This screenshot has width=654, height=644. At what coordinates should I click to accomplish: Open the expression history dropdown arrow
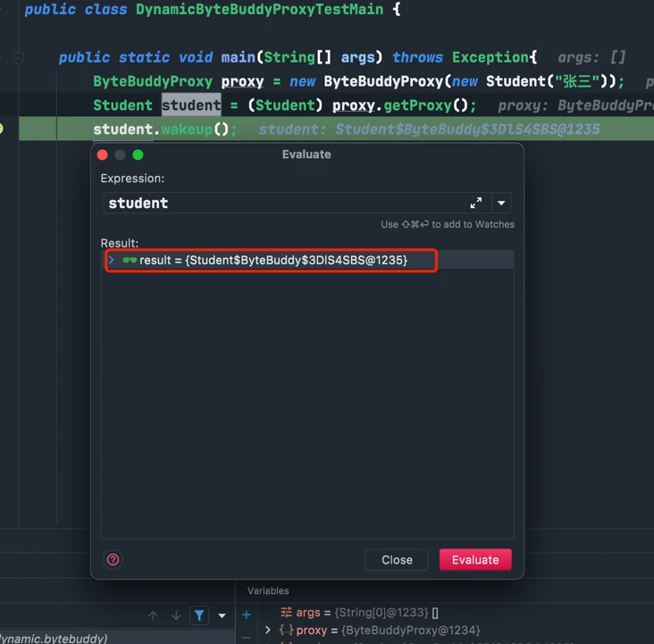point(501,203)
